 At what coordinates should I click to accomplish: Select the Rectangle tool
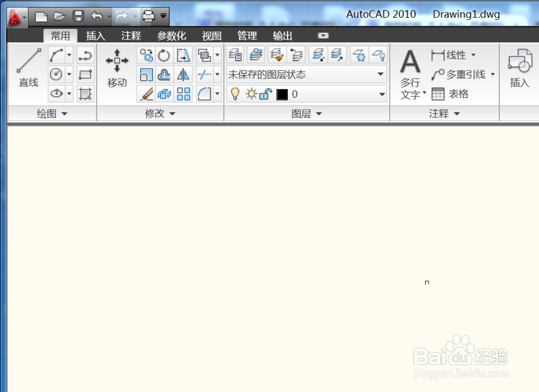click(x=85, y=74)
